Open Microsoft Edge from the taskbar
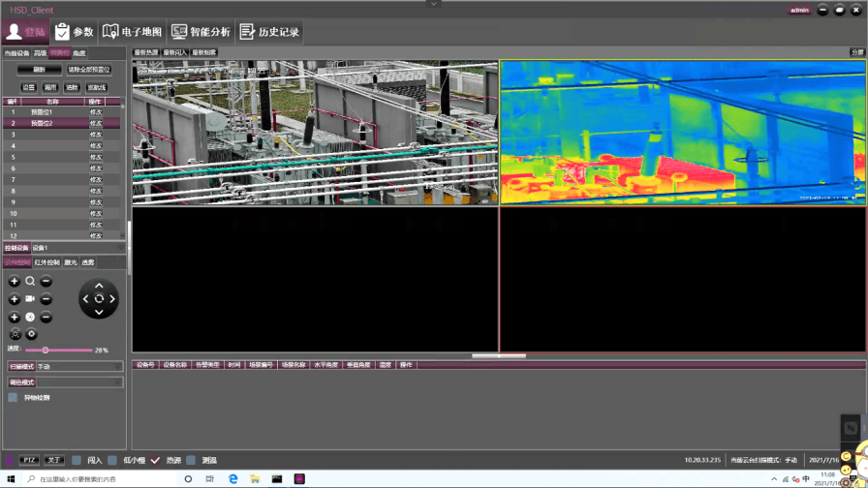The width and height of the screenshot is (868, 488). point(233,479)
